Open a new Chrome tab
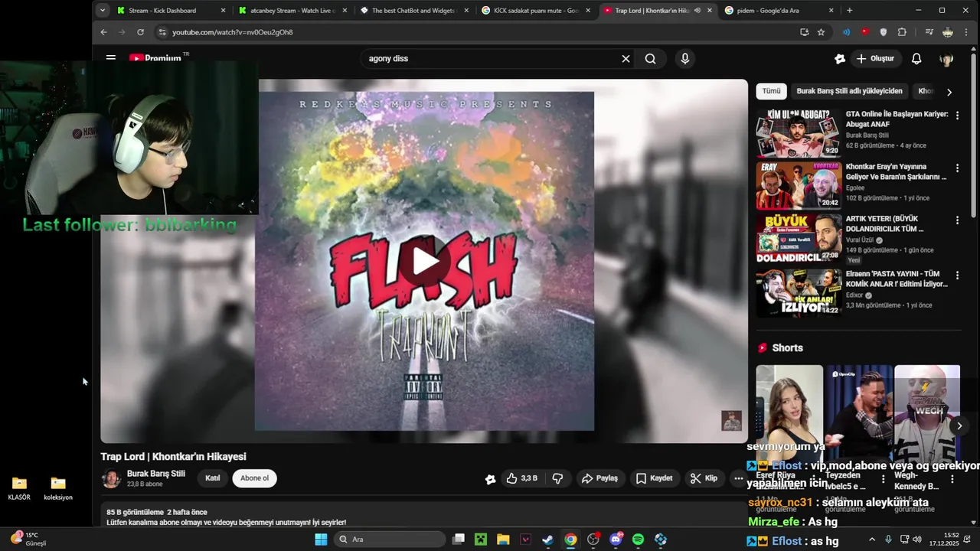This screenshot has width=980, height=551. [x=850, y=11]
